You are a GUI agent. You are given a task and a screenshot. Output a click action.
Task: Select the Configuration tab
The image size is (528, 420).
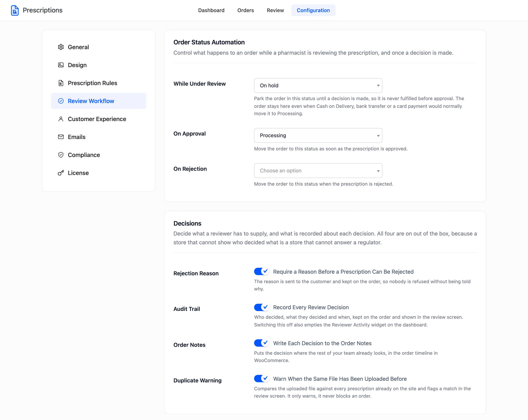pos(313,10)
